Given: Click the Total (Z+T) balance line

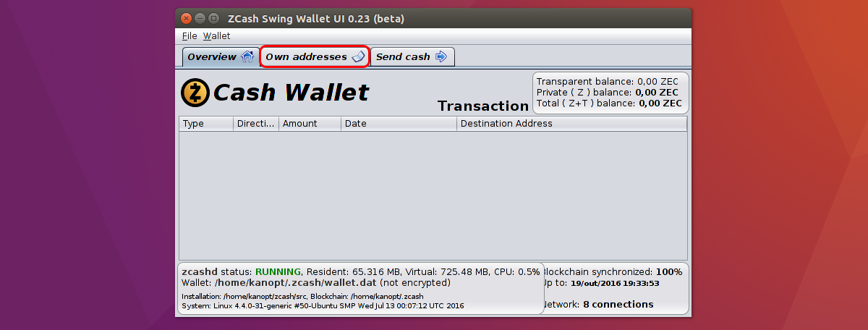Looking at the screenshot, I should point(609,103).
